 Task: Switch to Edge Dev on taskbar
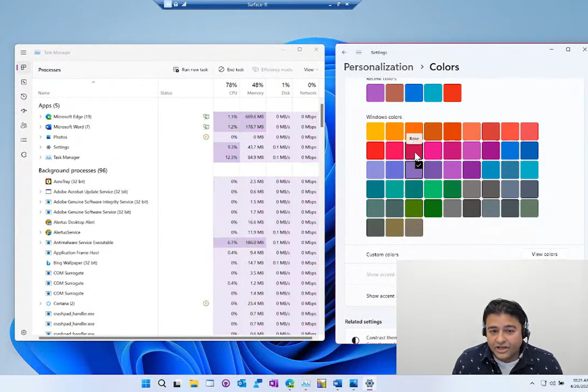tap(290, 383)
